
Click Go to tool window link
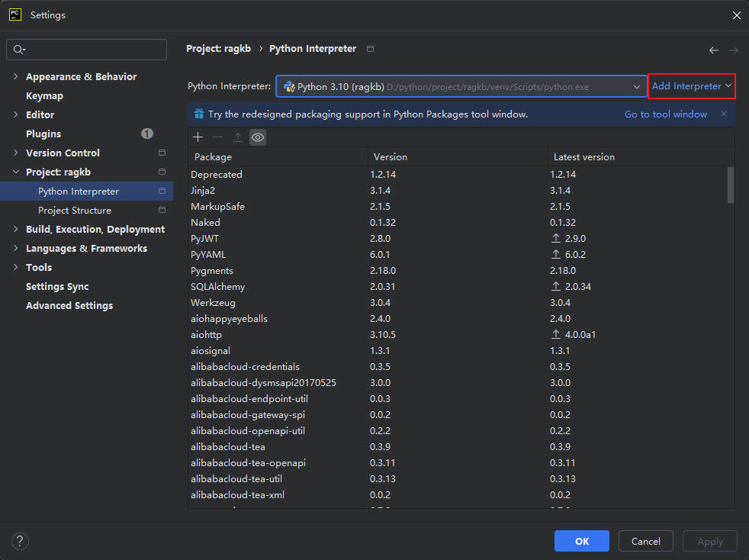click(x=665, y=114)
